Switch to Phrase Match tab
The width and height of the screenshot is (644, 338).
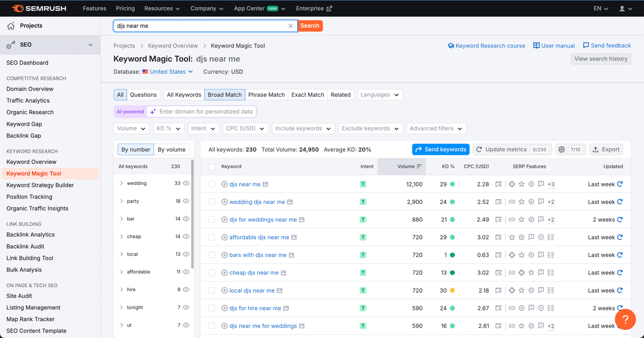266,95
